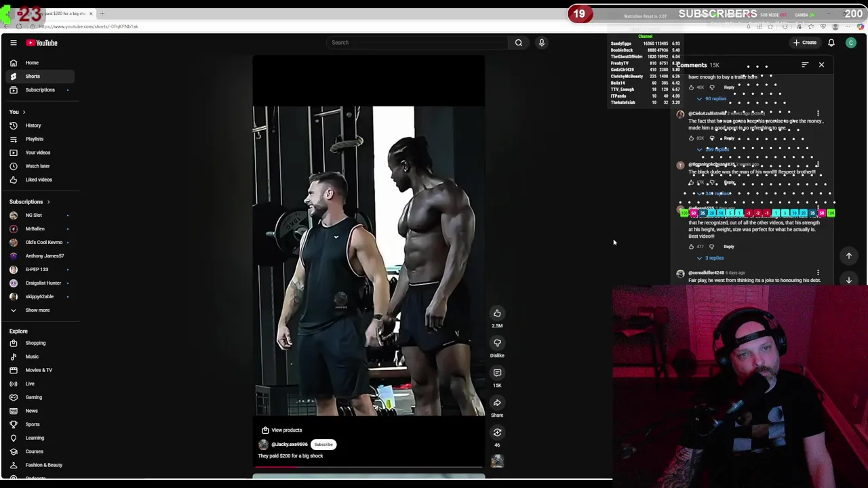The image size is (868, 488).
Task: Share the Short
Action: [497, 403]
